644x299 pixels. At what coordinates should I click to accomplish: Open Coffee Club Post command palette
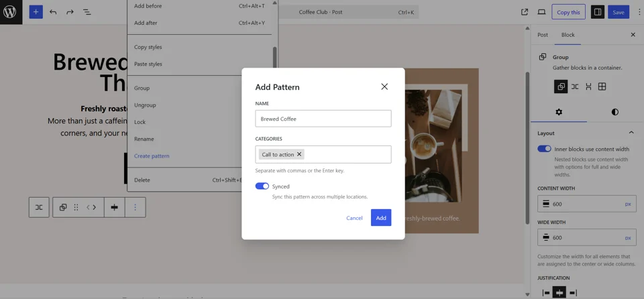pyautogui.click(x=348, y=12)
